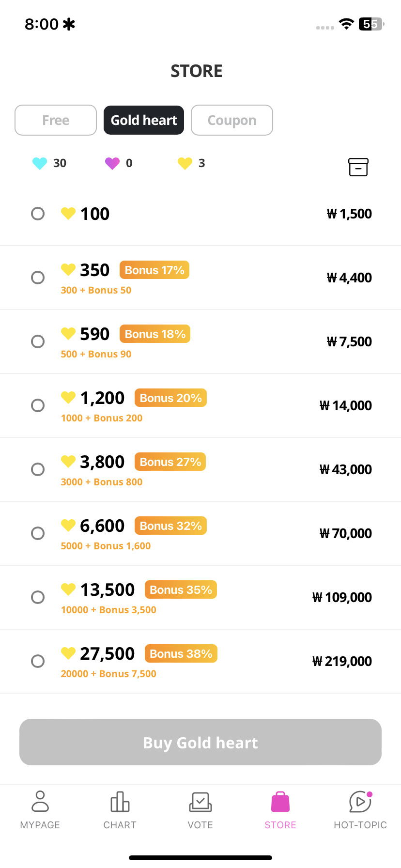
Task: Go to the VOTE checkbox icon
Action: click(200, 802)
